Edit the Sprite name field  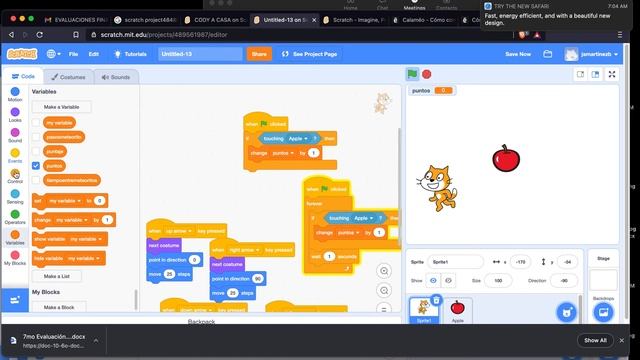tap(455, 262)
